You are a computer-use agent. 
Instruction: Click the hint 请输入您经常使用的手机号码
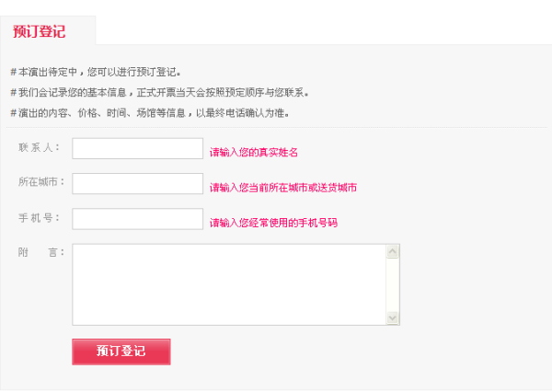pos(273,223)
